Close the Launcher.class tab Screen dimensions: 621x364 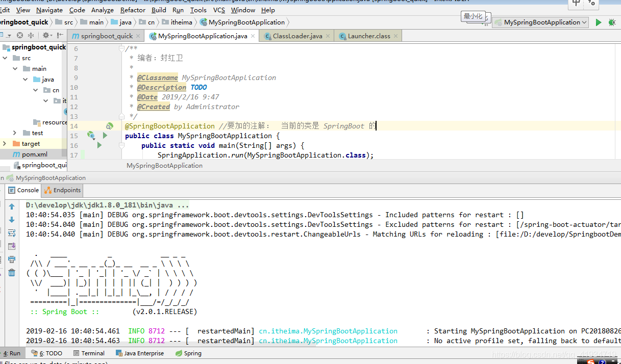395,36
